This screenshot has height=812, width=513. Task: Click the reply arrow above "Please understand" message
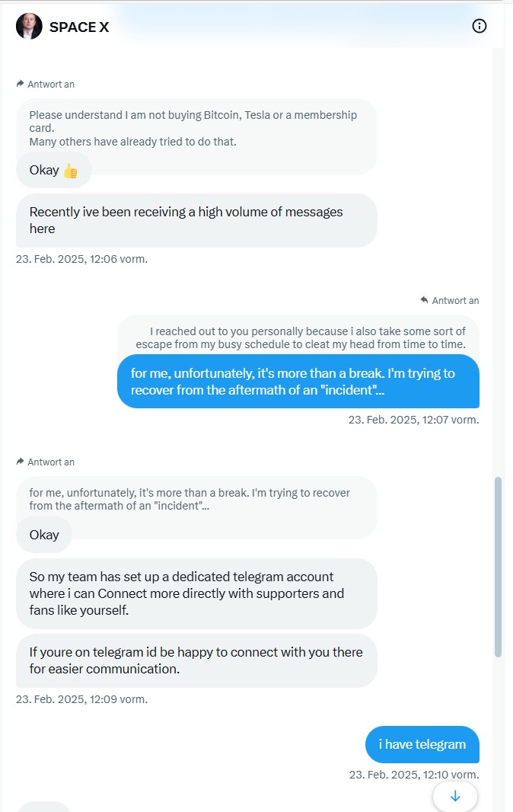pyautogui.click(x=19, y=84)
